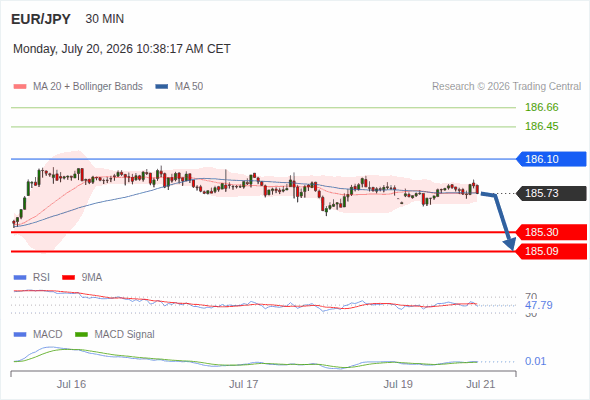Click the blue RSI legend swatch
Viewport: 590px width, 400px height.
click(x=20, y=278)
